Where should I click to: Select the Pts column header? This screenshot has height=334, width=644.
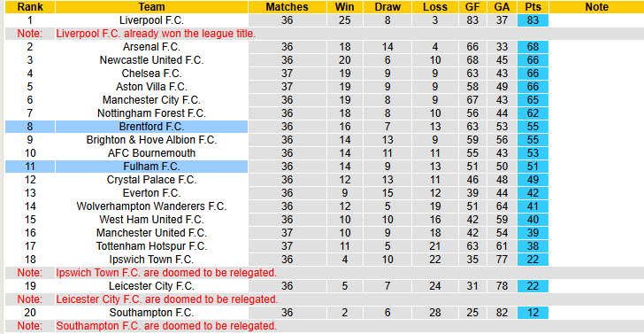click(533, 7)
